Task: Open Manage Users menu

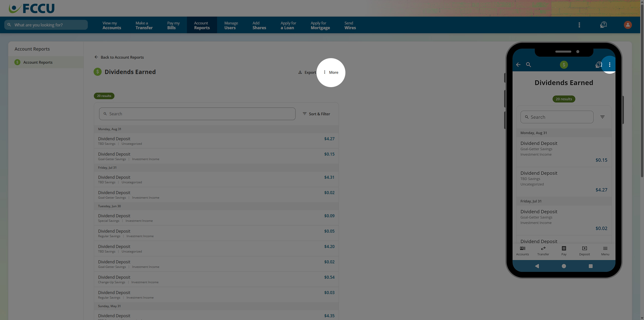Action: [x=231, y=25]
